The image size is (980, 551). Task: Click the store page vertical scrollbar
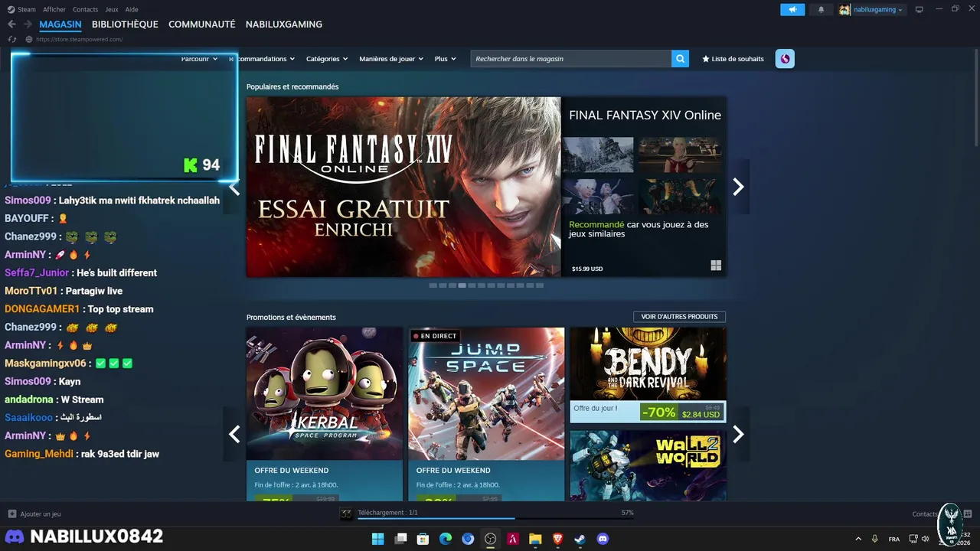click(x=976, y=98)
